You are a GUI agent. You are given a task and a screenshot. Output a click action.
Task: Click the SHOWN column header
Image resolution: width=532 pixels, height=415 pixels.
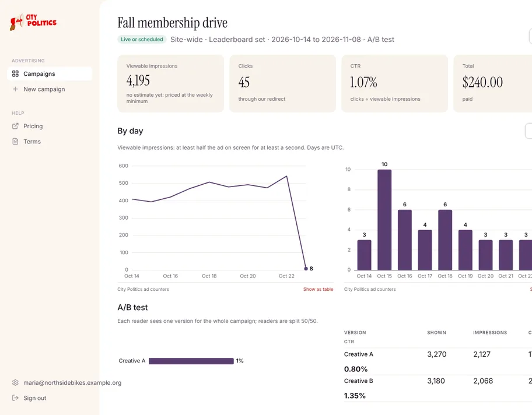pyautogui.click(x=437, y=333)
